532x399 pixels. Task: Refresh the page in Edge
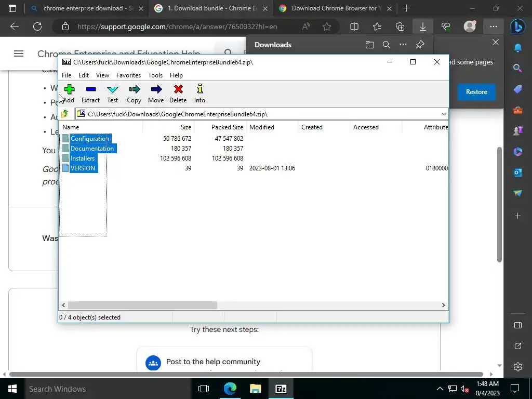(x=37, y=26)
